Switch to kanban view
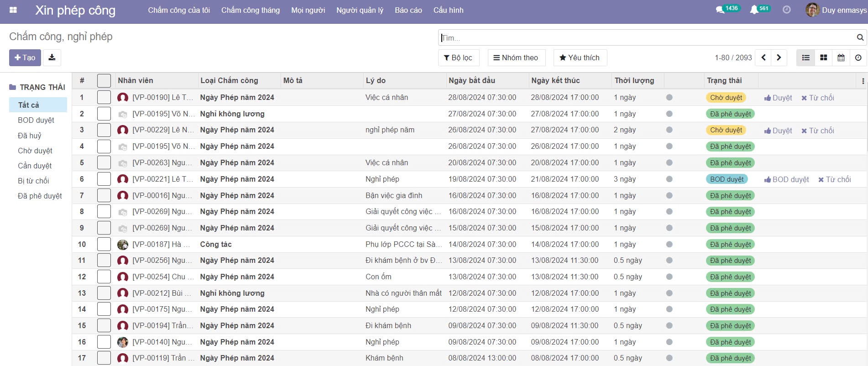868x366 pixels. coord(823,58)
